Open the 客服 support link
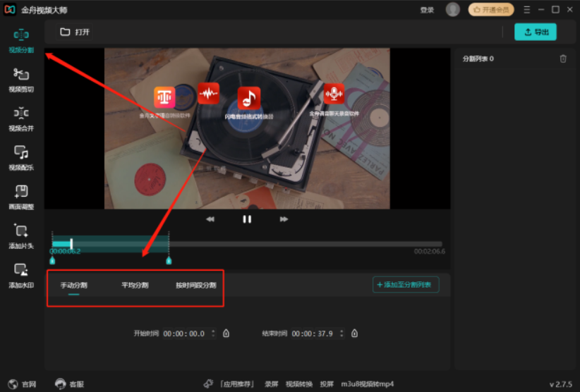The height and width of the screenshot is (392, 580). click(70, 384)
